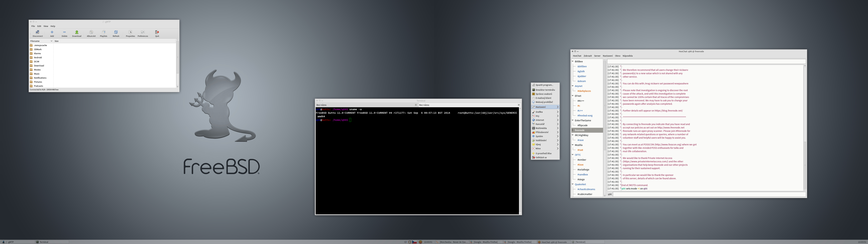Open the View menu in gMTP
Image resolution: width=868 pixels, height=244 pixels.
coord(45,26)
